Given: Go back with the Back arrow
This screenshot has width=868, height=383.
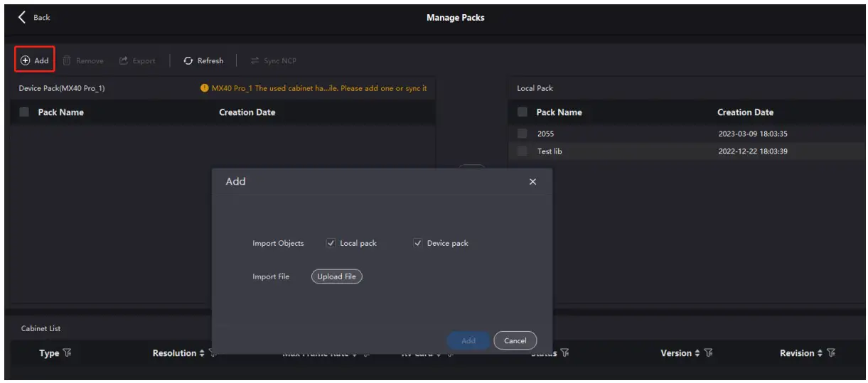Looking at the screenshot, I should point(23,17).
